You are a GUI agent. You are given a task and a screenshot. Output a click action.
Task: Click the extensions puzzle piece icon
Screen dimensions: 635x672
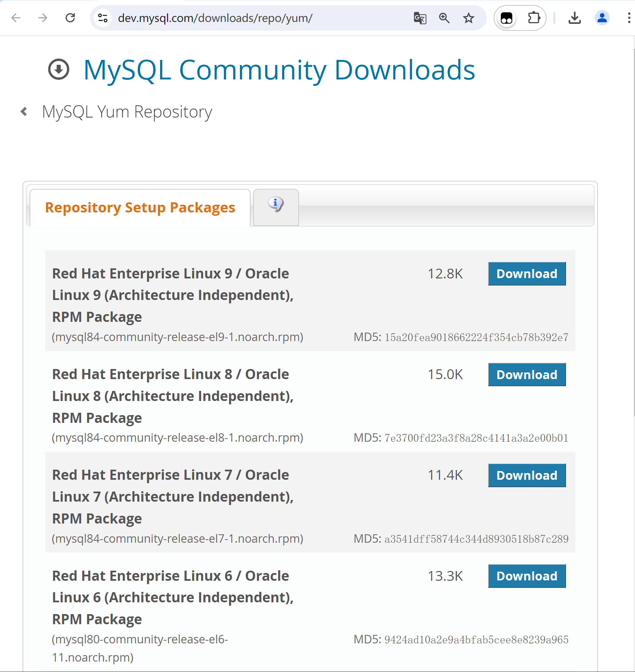[534, 18]
